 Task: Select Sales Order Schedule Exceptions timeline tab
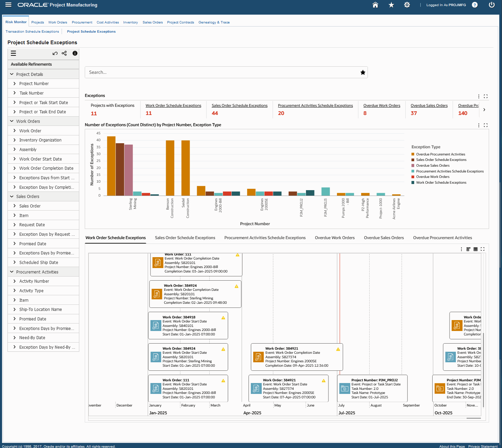(185, 238)
